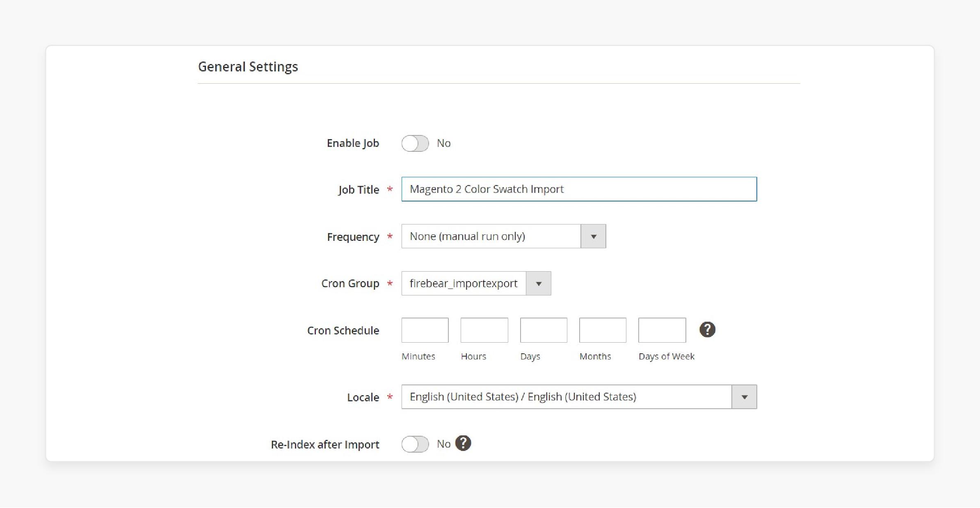Open the Locale dropdown
The height and width of the screenshot is (508, 980).
point(579,397)
